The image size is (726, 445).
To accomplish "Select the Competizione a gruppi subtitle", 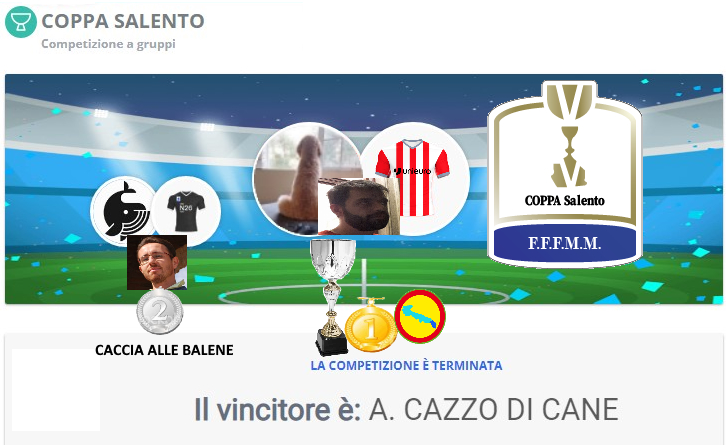I will [108, 44].
